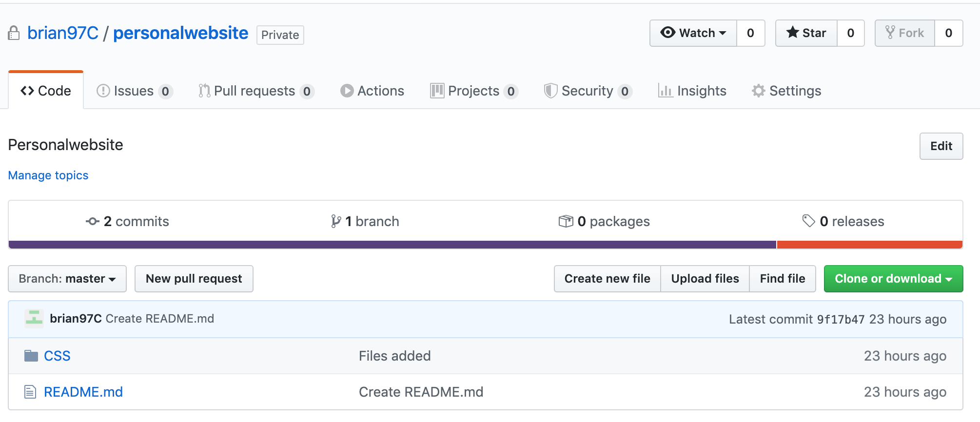Click the Fork count 0

(x=949, y=33)
